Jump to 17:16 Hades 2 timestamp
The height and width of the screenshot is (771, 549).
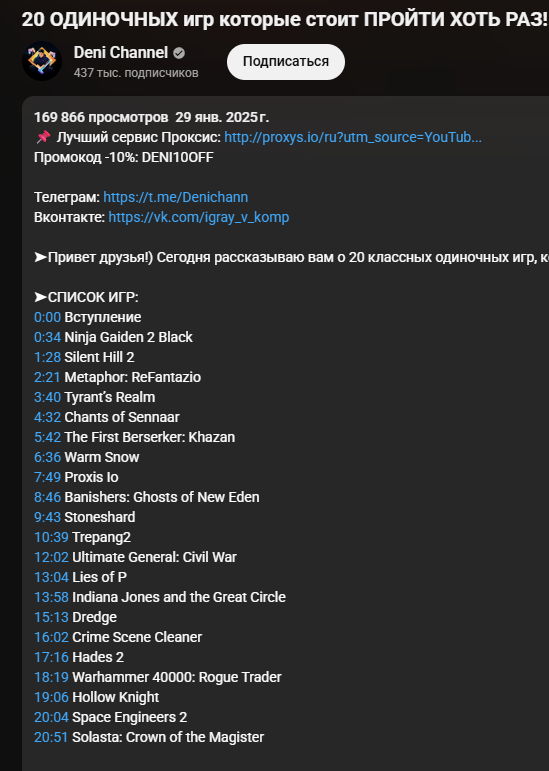pos(51,657)
